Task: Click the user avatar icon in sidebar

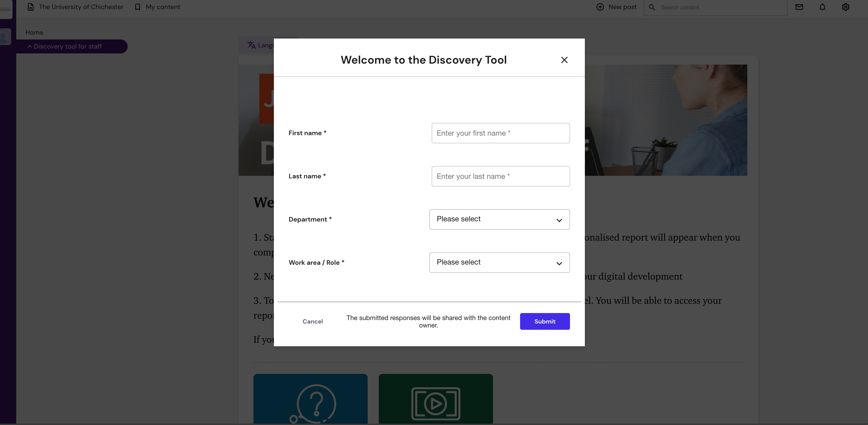Action: click(x=5, y=36)
